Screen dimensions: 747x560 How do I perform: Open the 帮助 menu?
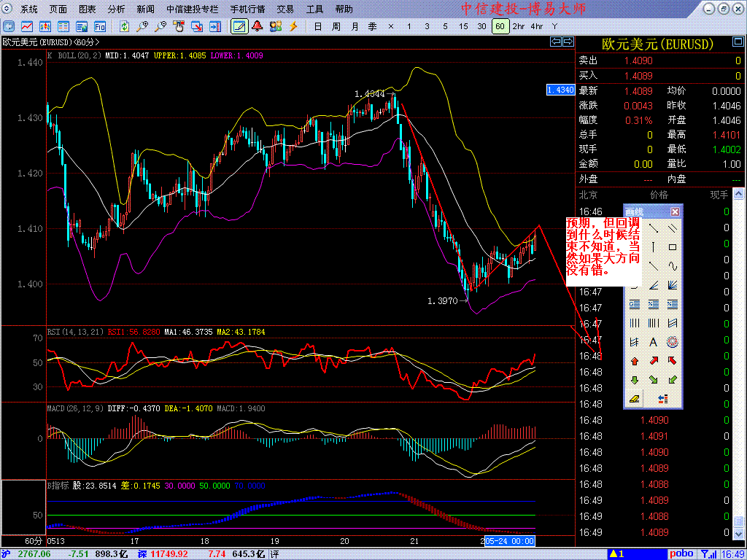tap(344, 9)
